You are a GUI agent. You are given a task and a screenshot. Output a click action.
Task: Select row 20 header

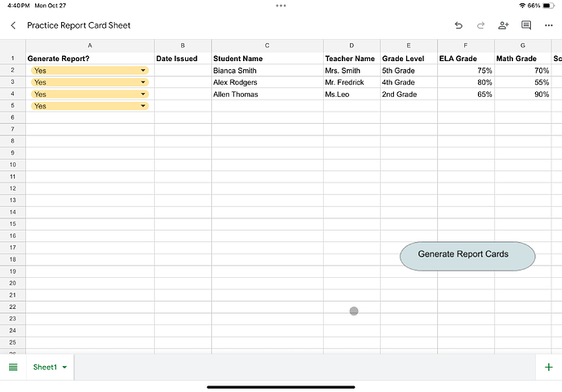pos(12,283)
